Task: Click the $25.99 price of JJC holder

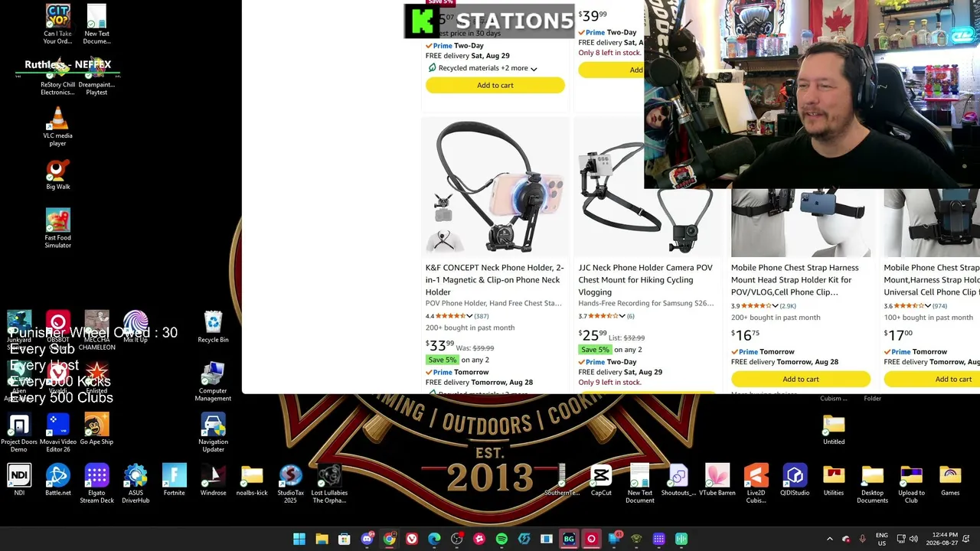Action: pos(593,336)
